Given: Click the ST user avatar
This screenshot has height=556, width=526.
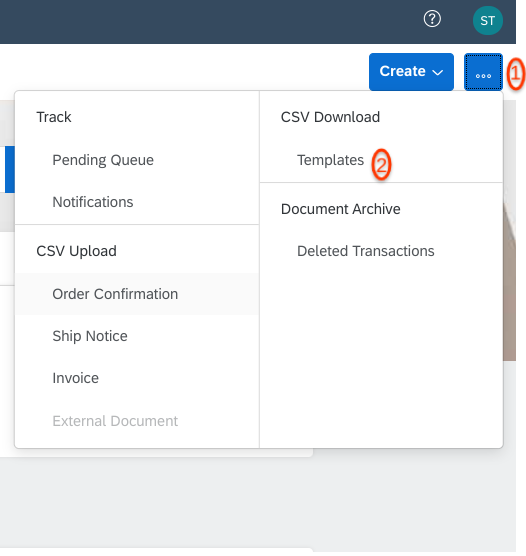Looking at the screenshot, I should [x=487, y=21].
